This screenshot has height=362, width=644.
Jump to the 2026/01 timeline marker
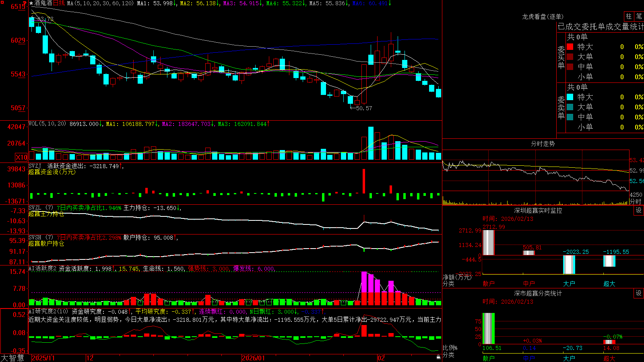(253, 358)
